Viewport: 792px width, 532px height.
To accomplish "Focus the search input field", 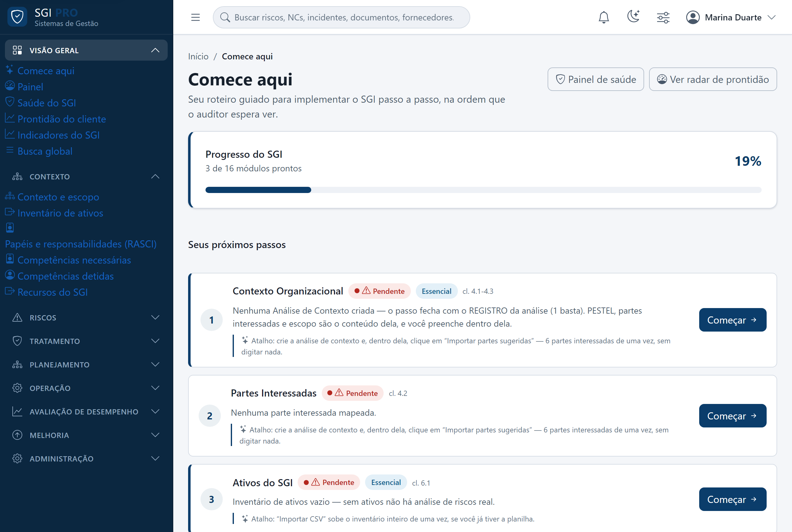I will pos(341,17).
